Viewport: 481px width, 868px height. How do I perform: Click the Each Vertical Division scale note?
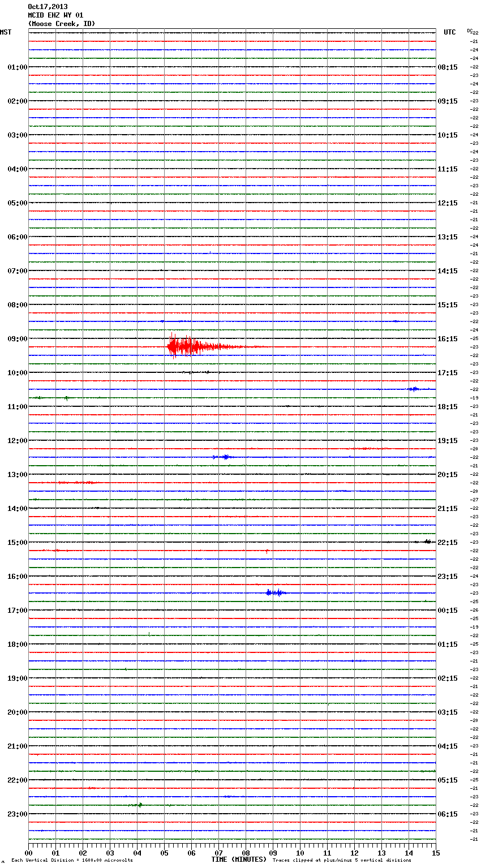[72, 861]
